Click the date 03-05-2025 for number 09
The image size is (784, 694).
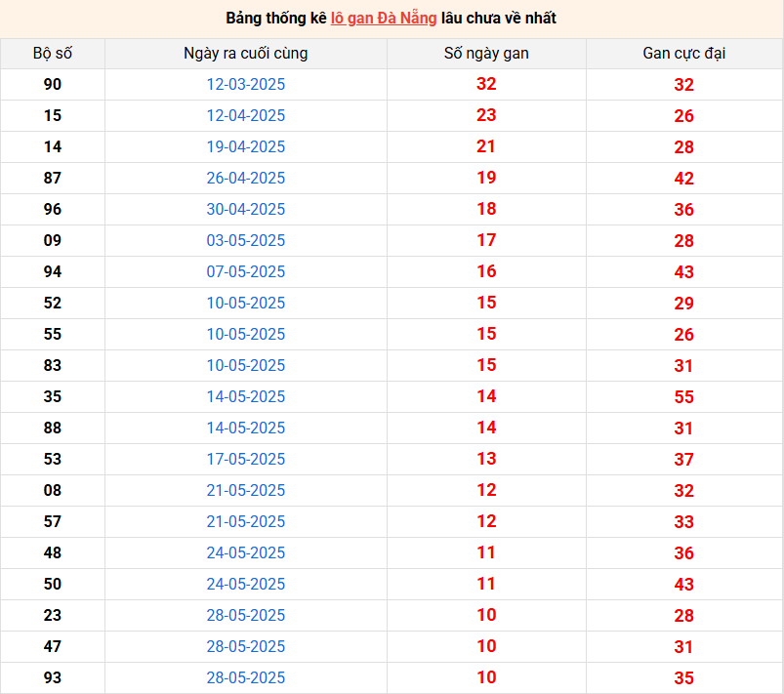(245, 241)
